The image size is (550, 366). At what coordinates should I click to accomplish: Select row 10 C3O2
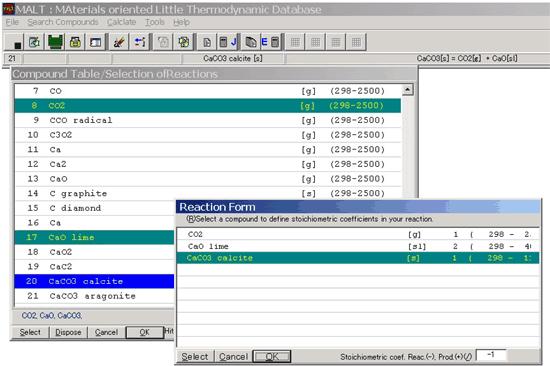[x=208, y=135]
